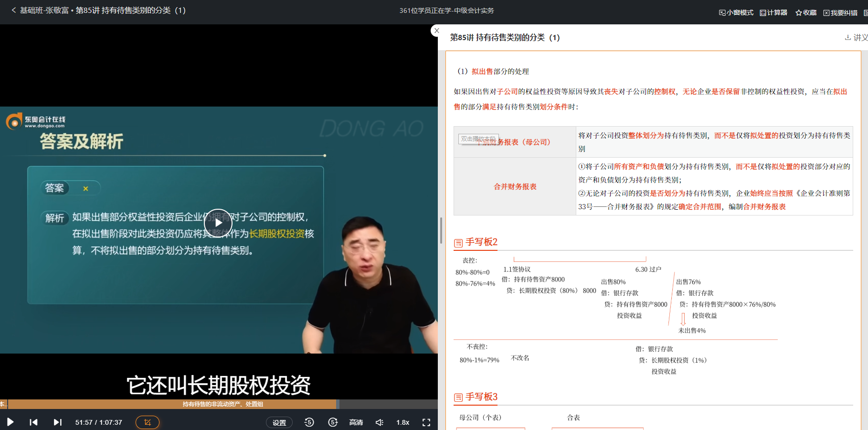Click the center play overlay on the video
Viewport: 868px width, 430px height.
pos(219,223)
